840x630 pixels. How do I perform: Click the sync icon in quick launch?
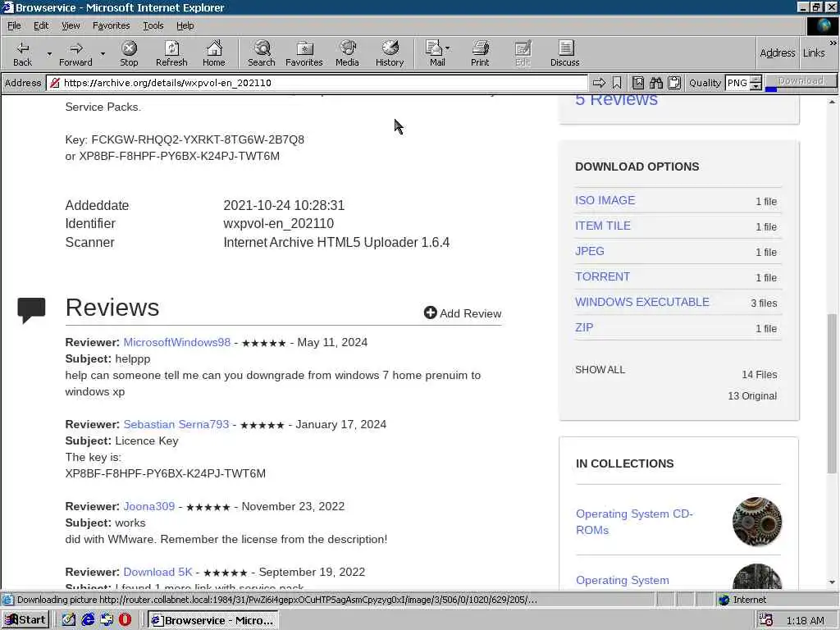coord(107,620)
